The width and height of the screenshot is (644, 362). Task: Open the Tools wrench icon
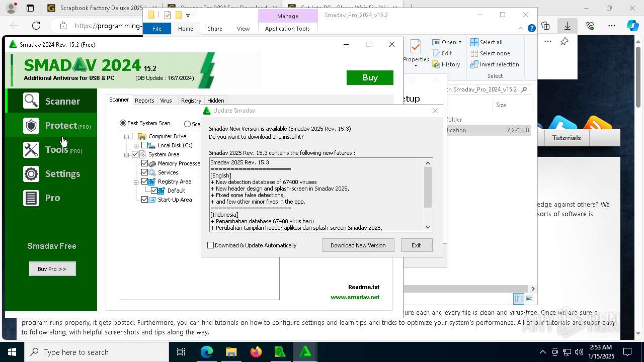(x=31, y=149)
